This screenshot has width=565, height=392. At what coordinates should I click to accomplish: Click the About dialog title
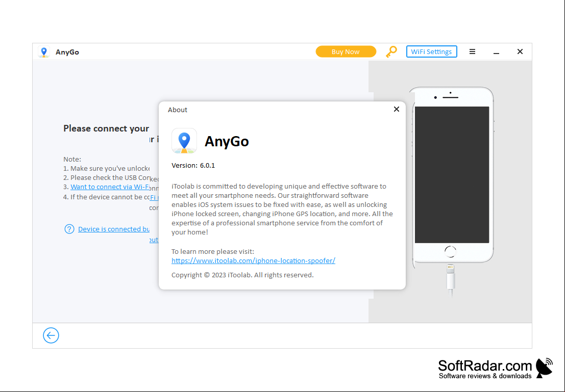[177, 110]
